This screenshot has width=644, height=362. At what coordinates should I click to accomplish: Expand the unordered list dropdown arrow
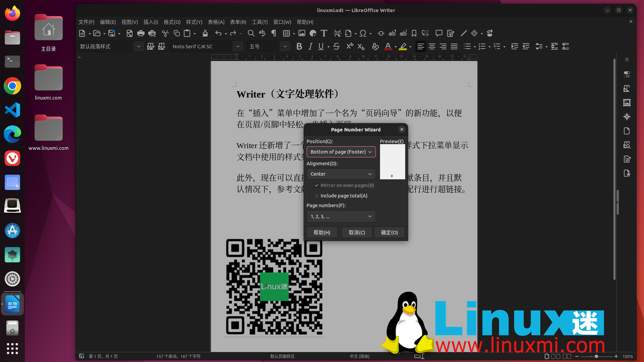tap(475, 47)
